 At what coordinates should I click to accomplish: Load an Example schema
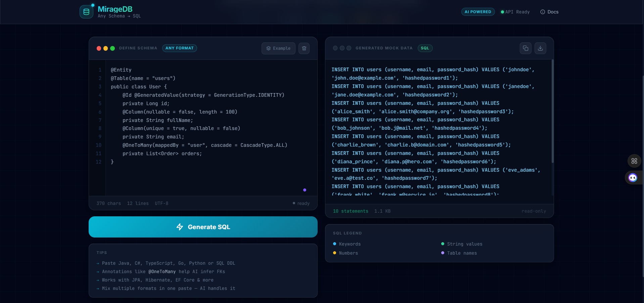278,48
